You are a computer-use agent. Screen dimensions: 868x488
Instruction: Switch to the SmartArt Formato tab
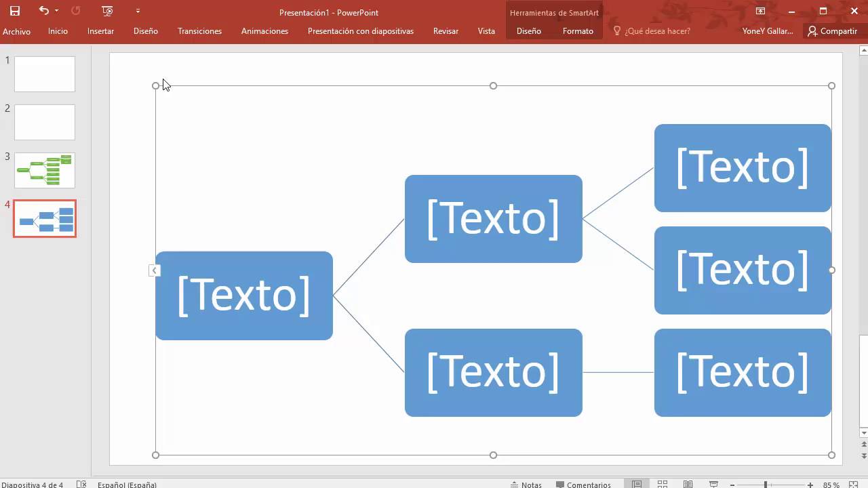pyautogui.click(x=578, y=31)
